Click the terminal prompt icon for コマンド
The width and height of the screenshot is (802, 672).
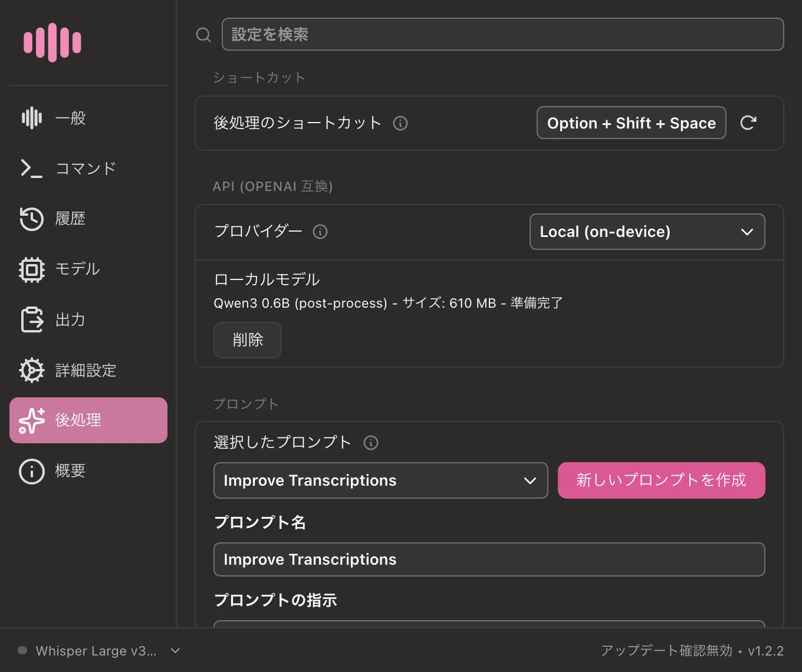32,169
